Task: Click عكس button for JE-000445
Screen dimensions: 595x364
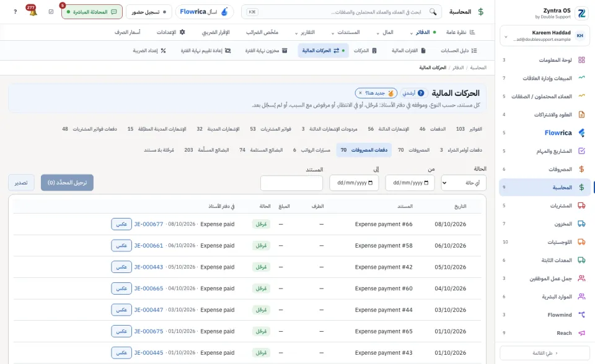Action: pos(121,353)
